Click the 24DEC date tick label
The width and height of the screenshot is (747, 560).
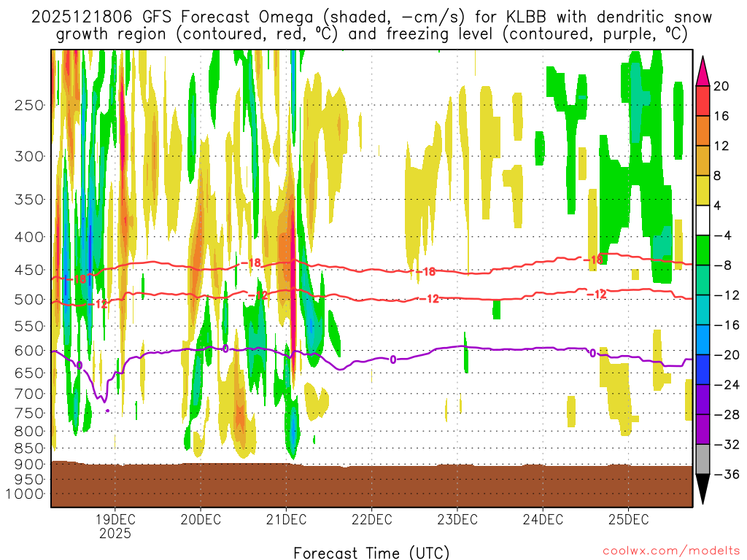[543, 519]
